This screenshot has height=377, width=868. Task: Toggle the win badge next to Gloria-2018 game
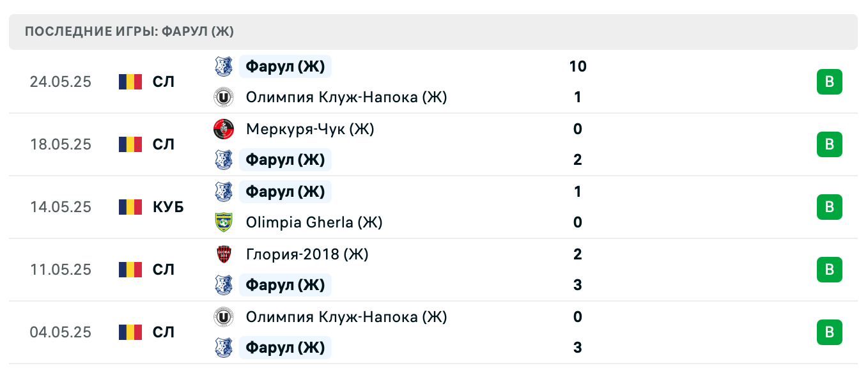click(x=829, y=270)
